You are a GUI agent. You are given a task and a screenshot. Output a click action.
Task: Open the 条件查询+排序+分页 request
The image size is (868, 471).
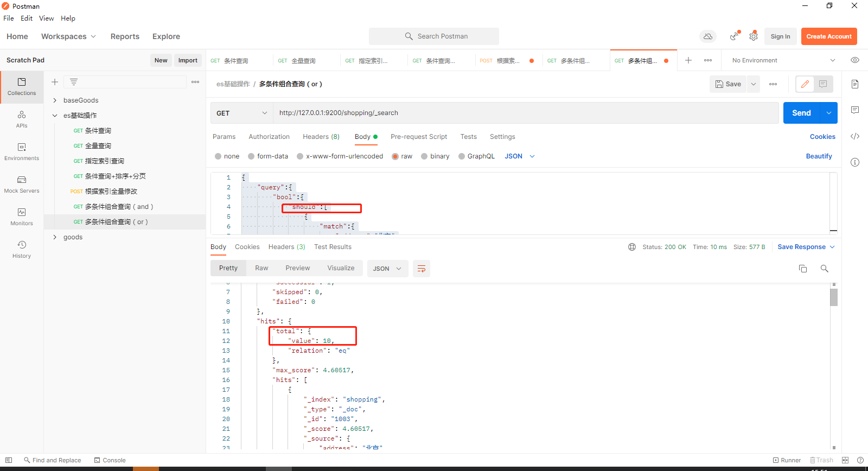pyautogui.click(x=115, y=176)
